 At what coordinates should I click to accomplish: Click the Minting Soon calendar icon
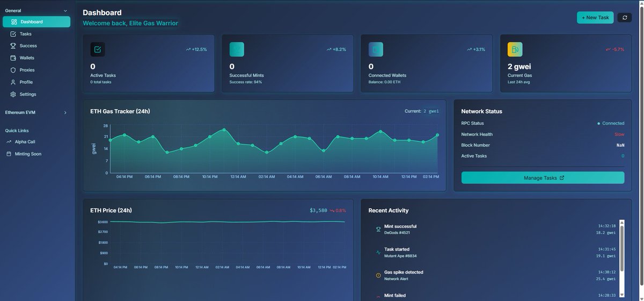point(9,154)
